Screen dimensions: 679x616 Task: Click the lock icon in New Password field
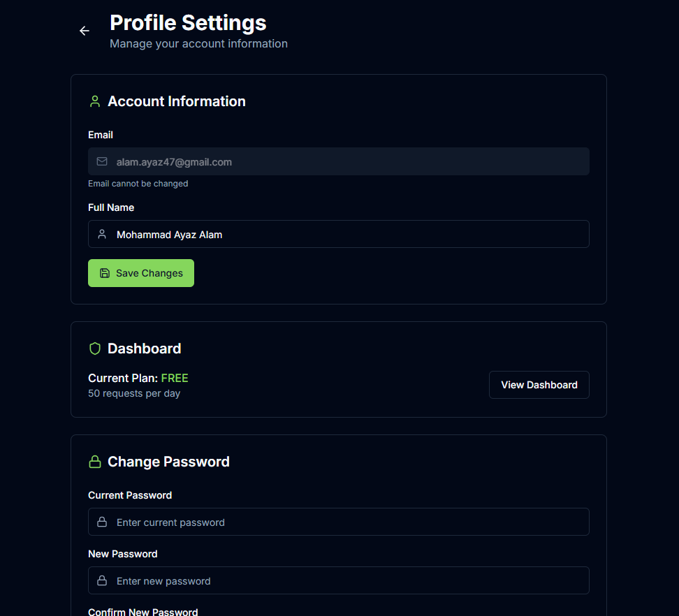[x=102, y=580]
